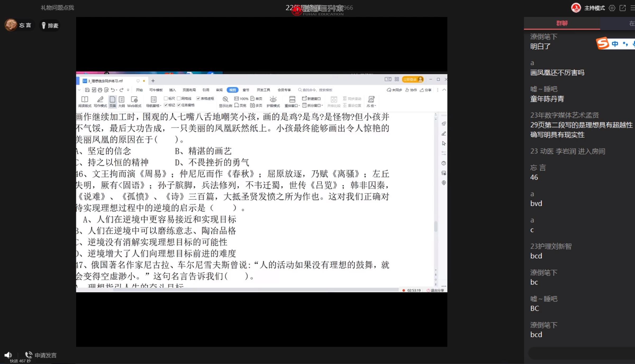Open the 开始 ribbon tab

click(139, 90)
